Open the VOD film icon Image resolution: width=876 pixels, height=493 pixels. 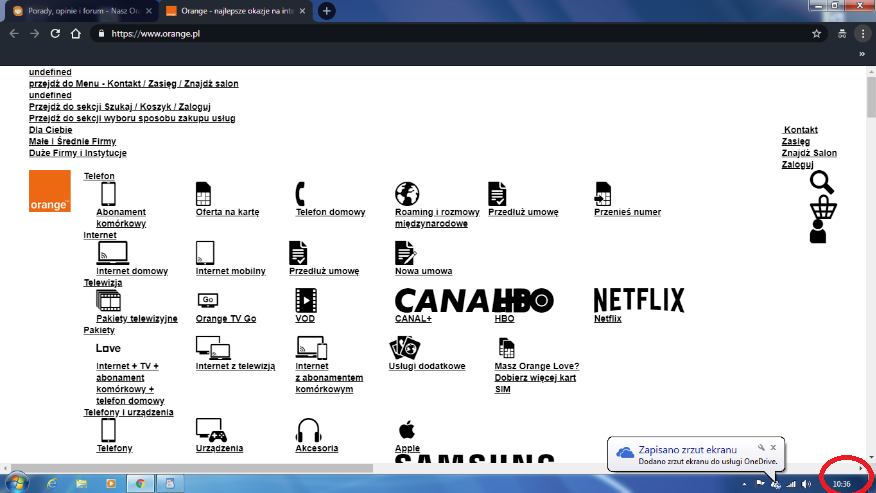pyautogui.click(x=305, y=299)
